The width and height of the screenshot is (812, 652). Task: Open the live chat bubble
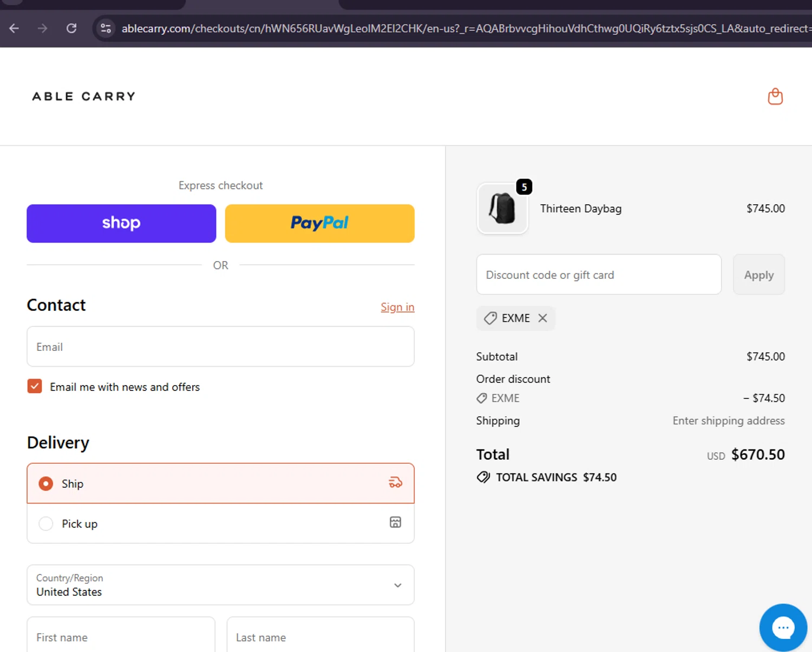[783, 627]
